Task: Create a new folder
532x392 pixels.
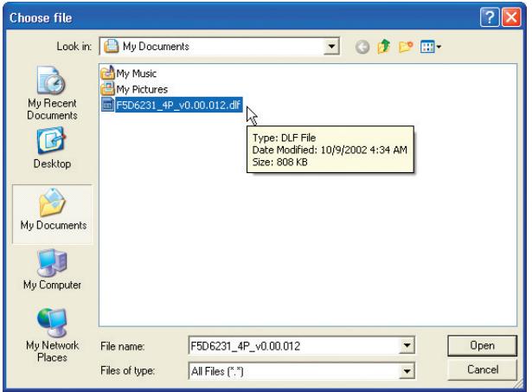Action: pos(406,47)
